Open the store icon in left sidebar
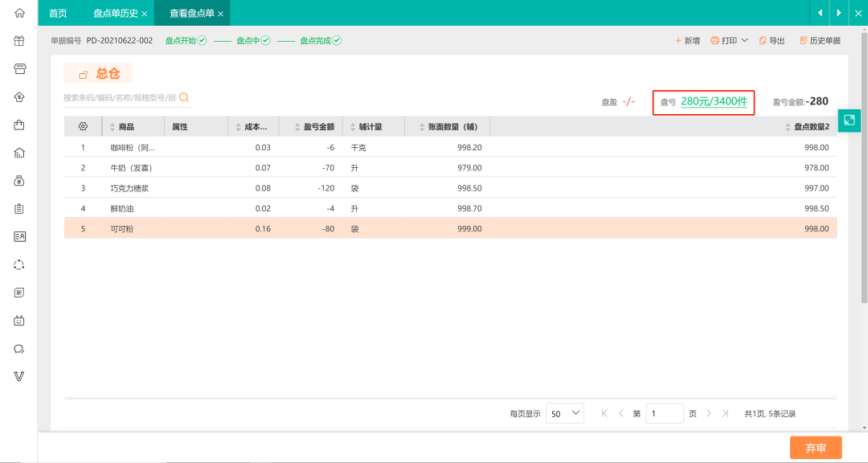Viewport: 868px width, 463px height. 19,68
